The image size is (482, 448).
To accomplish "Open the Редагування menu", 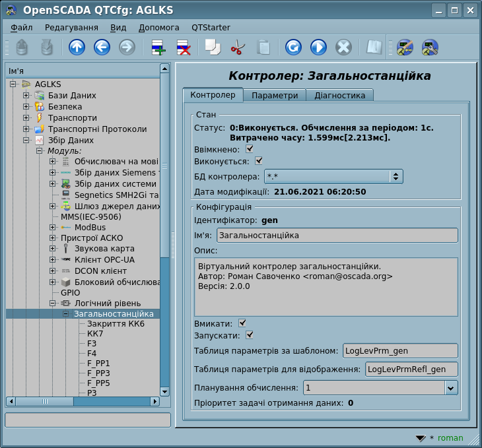I will (x=71, y=28).
